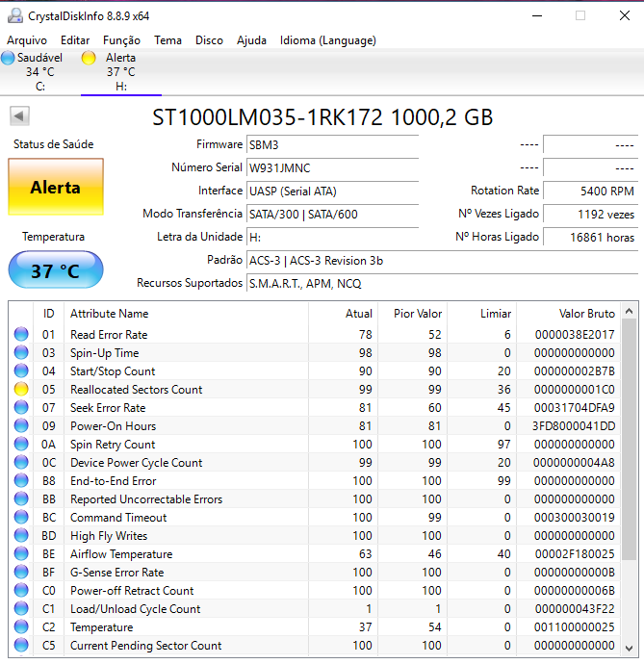Click the power-on hours value 16861 horas
Screen dimensions: 644x664
coord(590,237)
